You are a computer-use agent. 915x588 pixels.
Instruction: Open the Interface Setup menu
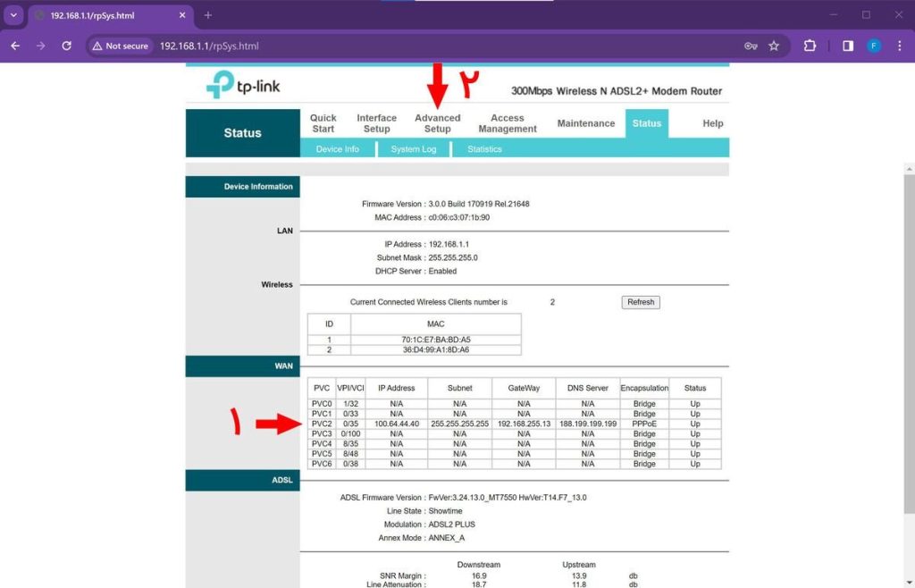[376, 123]
